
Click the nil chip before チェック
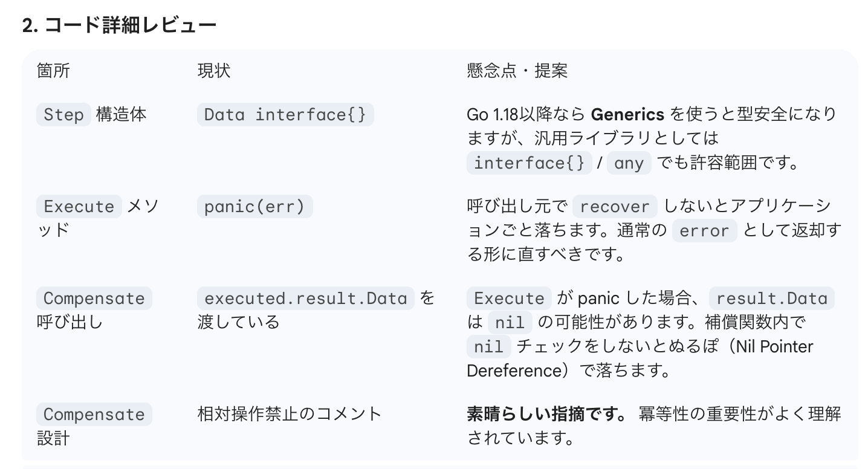(x=488, y=347)
